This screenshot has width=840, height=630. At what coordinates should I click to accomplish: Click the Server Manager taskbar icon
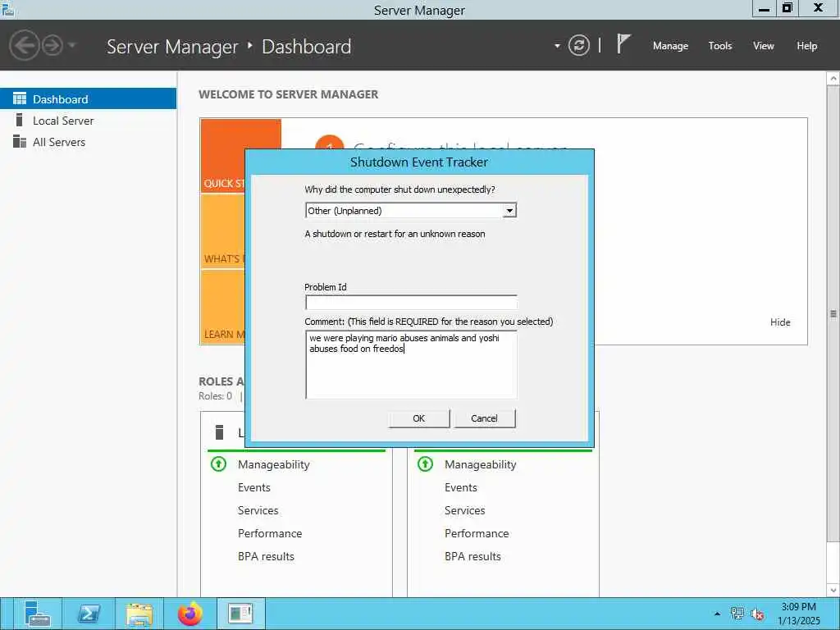click(x=37, y=614)
